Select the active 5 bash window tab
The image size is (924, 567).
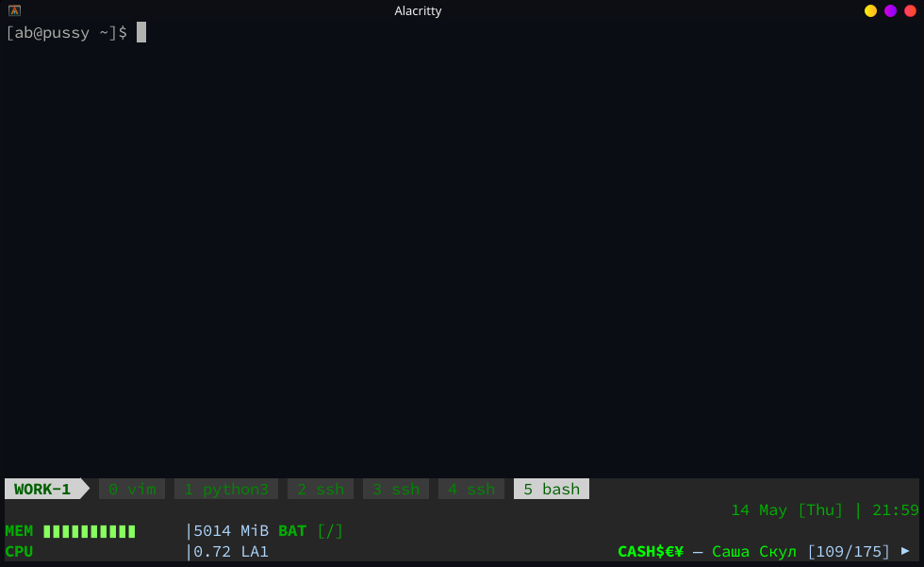coord(552,489)
